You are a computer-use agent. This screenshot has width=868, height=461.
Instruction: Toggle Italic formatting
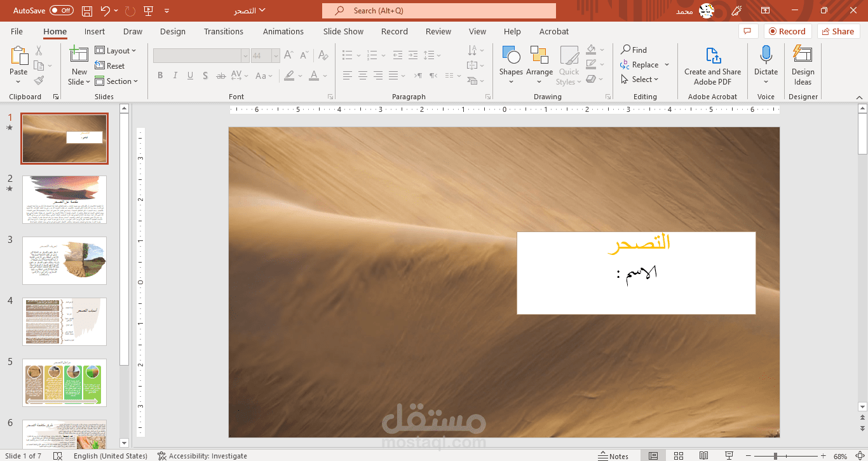pos(175,76)
